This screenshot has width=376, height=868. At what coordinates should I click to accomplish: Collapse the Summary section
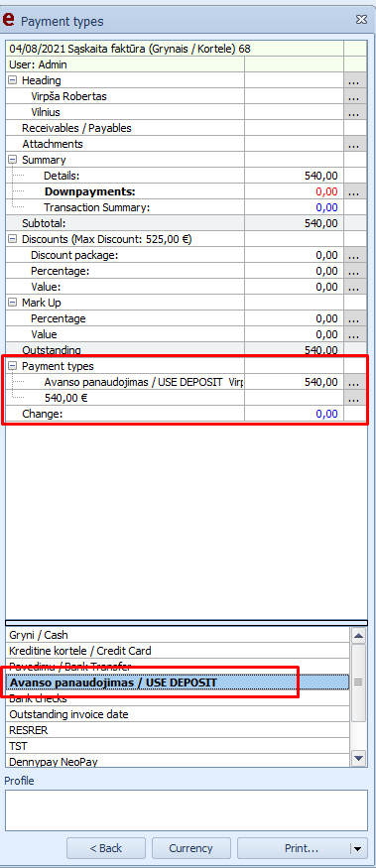(12, 160)
